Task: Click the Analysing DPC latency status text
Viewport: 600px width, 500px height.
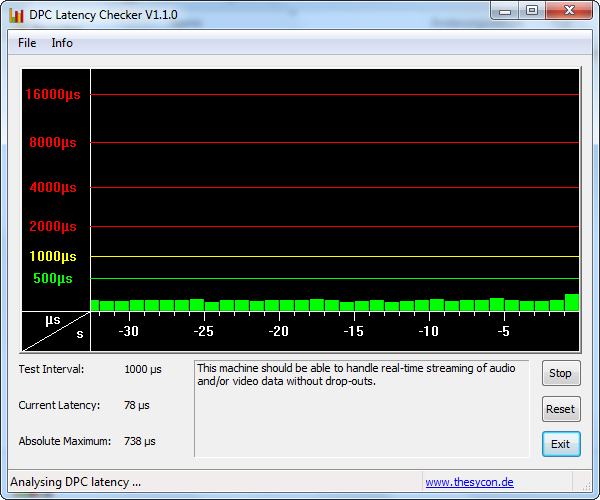Action: [x=75, y=482]
